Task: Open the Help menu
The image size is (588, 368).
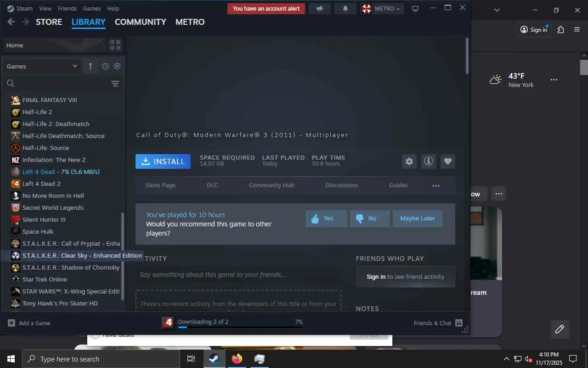Action: (x=113, y=8)
